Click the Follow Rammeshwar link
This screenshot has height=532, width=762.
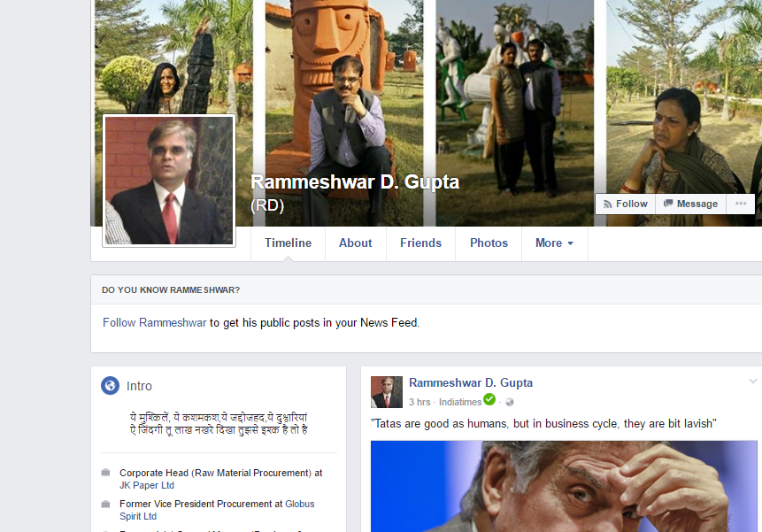tap(155, 322)
